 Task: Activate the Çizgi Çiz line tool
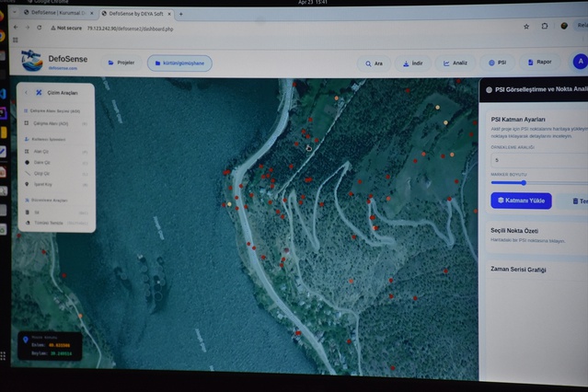pyautogui.click(x=55, y=173)
